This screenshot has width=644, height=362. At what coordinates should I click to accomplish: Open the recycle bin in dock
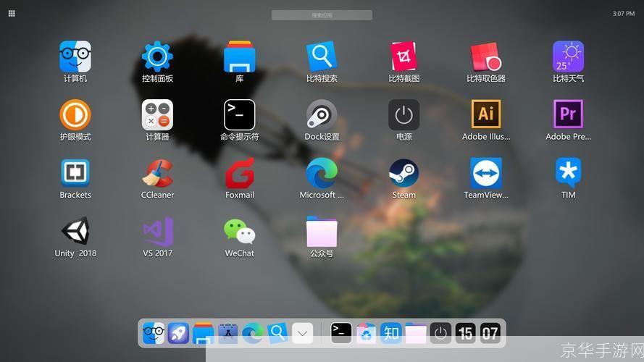(x=366, y=333)
